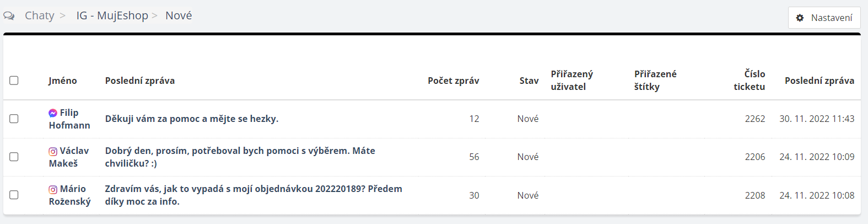
Task: Click Instagram icon next to Václav Makeš
Action: (x=53, y=151)
